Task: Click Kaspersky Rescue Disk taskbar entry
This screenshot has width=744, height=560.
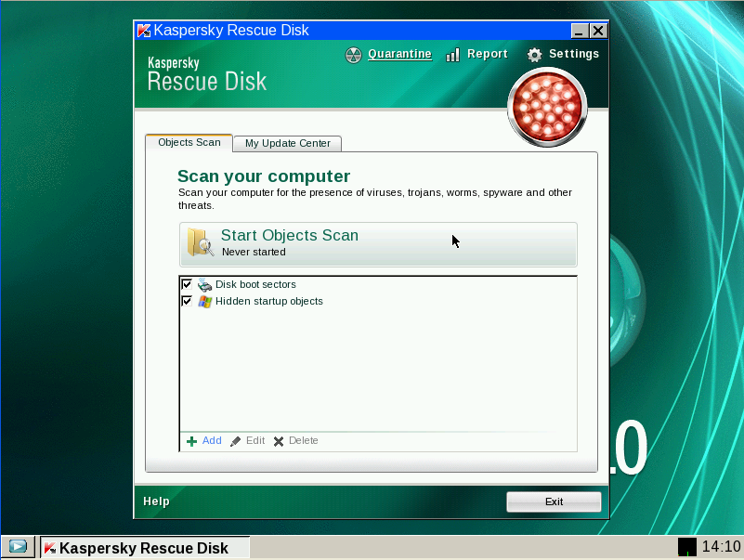Action: [x=145, y=548]
